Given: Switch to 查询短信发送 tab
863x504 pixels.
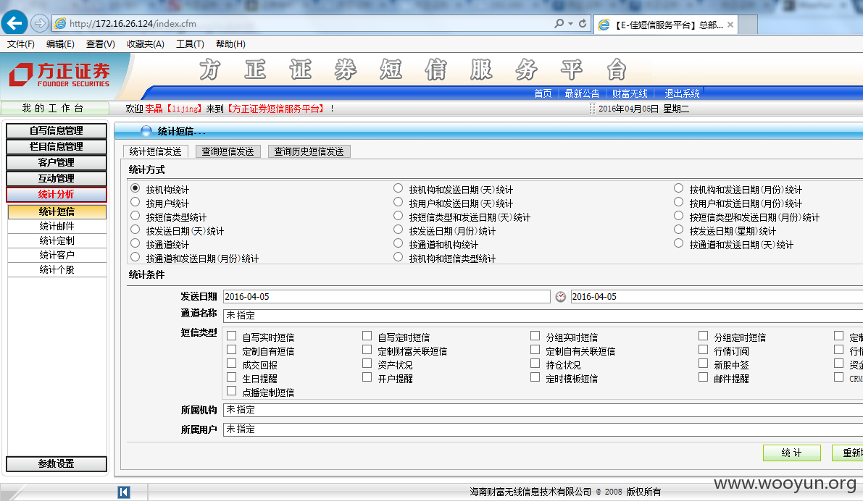Looking at the screenshot, I should (228, 152).
